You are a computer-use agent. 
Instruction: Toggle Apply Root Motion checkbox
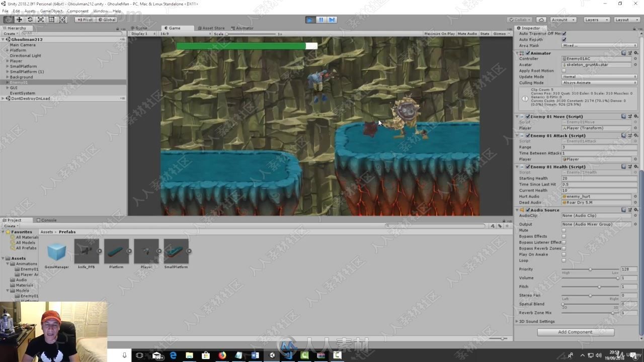click(x=564, y=71)
